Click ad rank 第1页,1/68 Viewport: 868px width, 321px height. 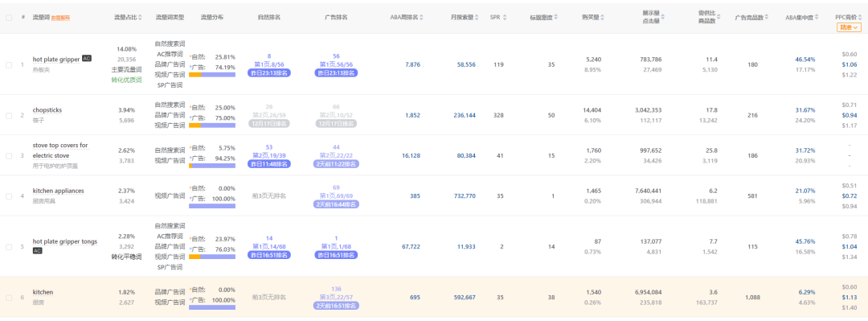coord(336,246)
